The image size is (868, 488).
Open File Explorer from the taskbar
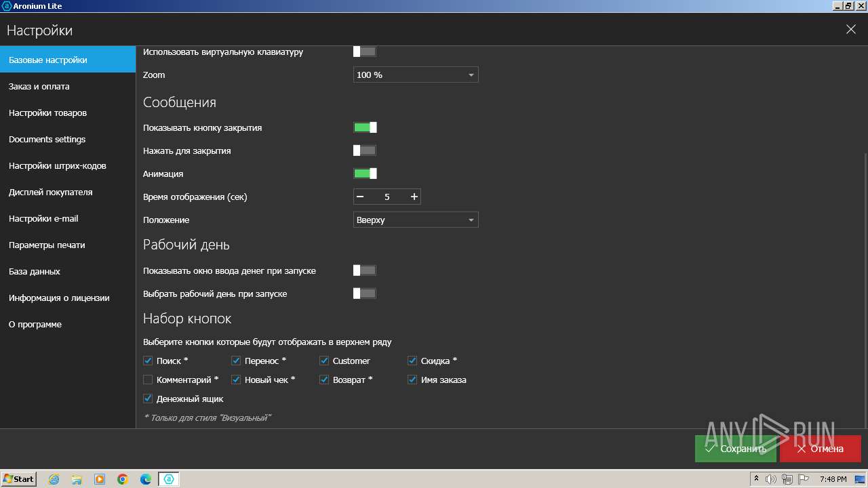pos(77,479)
